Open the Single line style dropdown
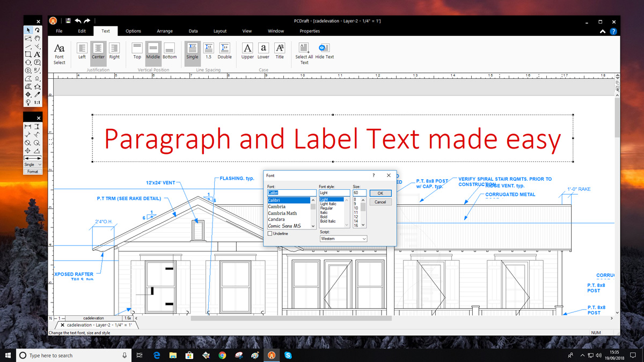The height and width of the screenshot is (362, 644). click(33, 165)
